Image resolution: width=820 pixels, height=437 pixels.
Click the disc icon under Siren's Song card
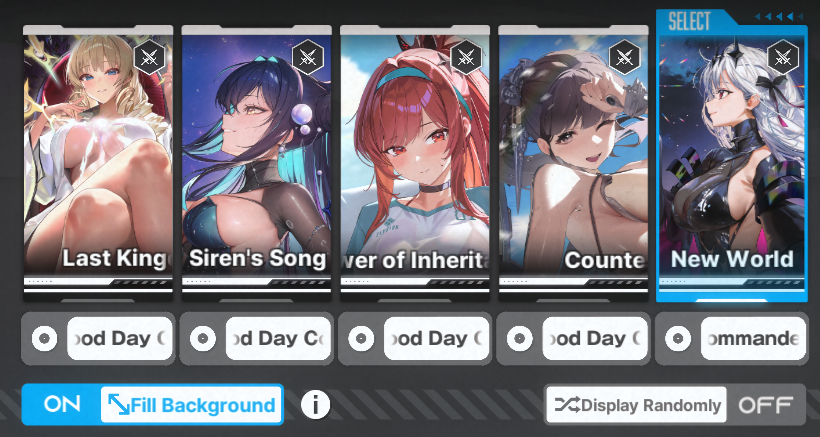pos(203,339)
